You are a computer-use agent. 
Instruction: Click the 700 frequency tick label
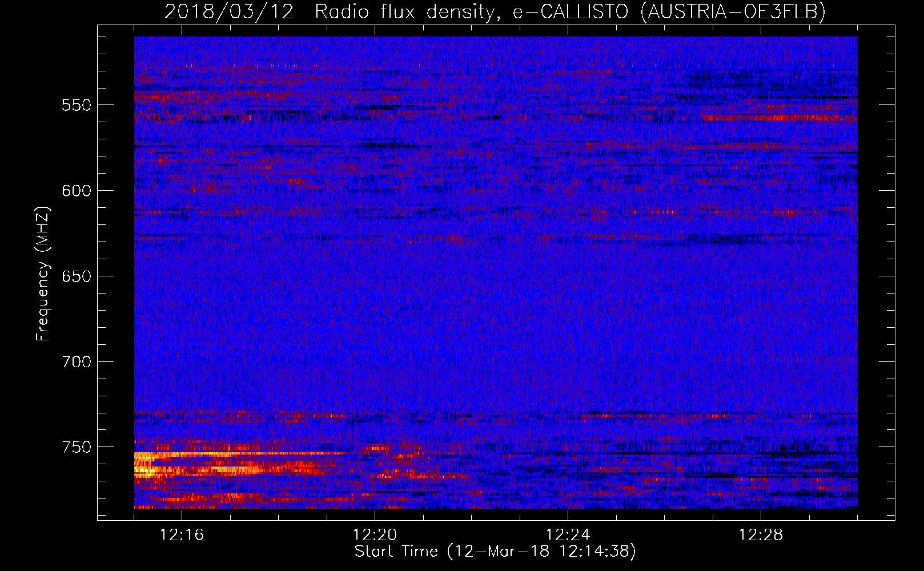(77, 363)
